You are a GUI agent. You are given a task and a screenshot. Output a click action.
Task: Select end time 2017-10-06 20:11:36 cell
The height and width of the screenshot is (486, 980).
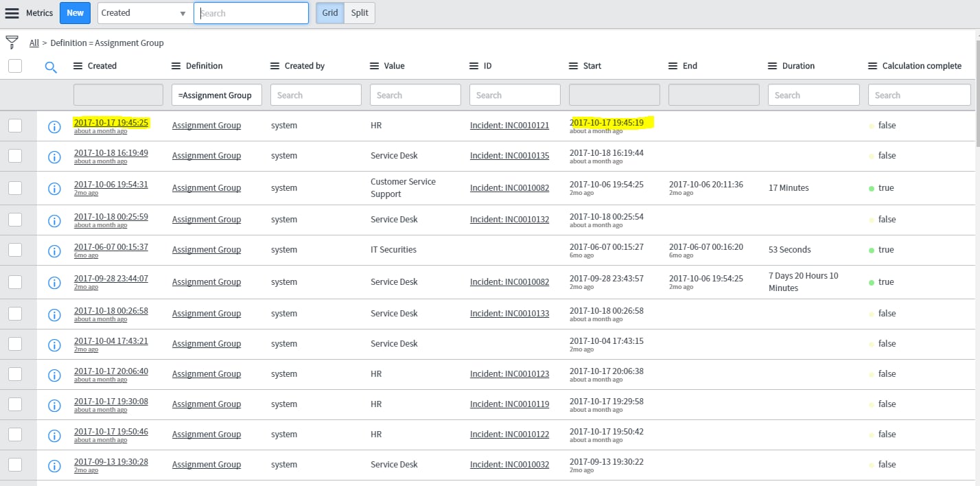point(705,185)
